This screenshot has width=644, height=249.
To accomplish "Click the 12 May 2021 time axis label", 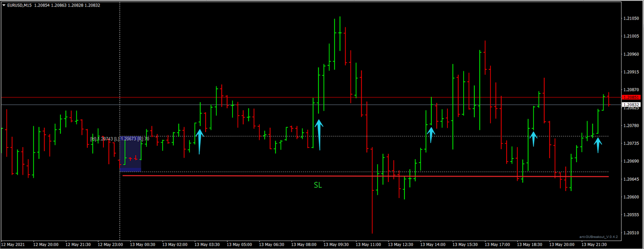I will pos(12,245).
